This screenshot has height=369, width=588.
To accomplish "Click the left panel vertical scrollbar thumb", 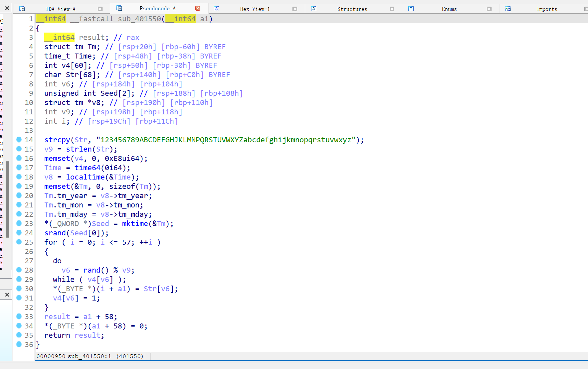I will point(7,199).
